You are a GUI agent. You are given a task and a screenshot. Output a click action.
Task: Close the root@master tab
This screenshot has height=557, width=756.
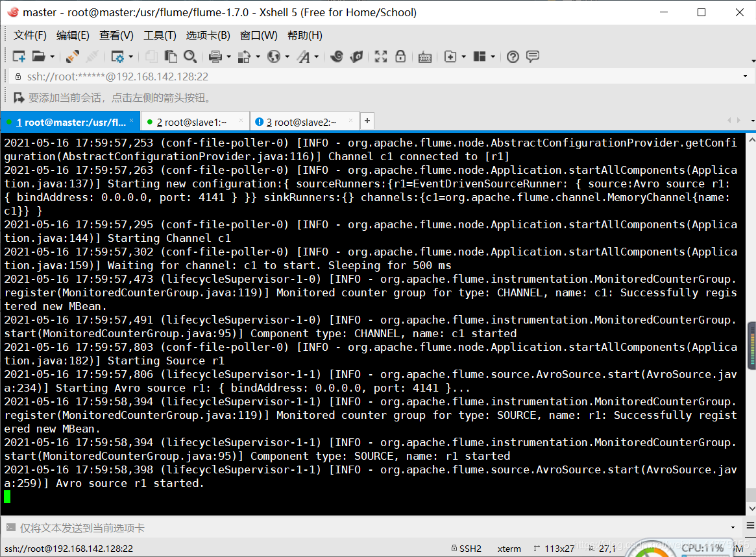[131, 121]
